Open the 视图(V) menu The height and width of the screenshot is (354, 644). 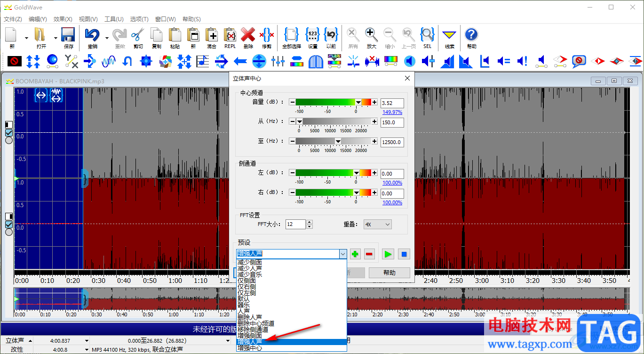click(88, 19)
